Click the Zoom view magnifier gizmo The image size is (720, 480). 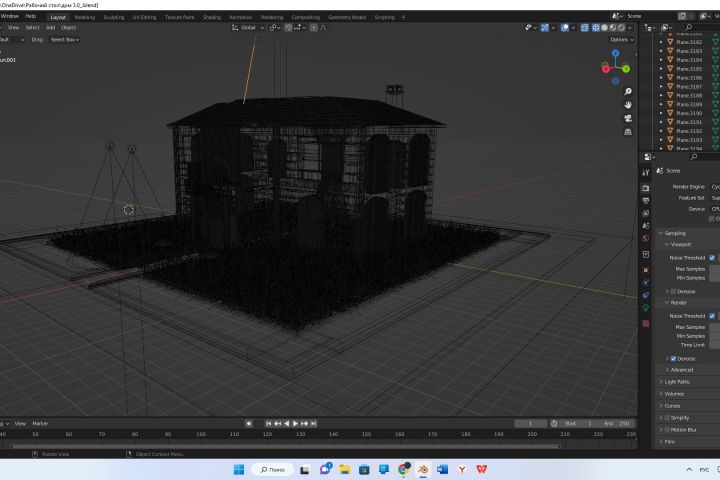pos(628,92)
